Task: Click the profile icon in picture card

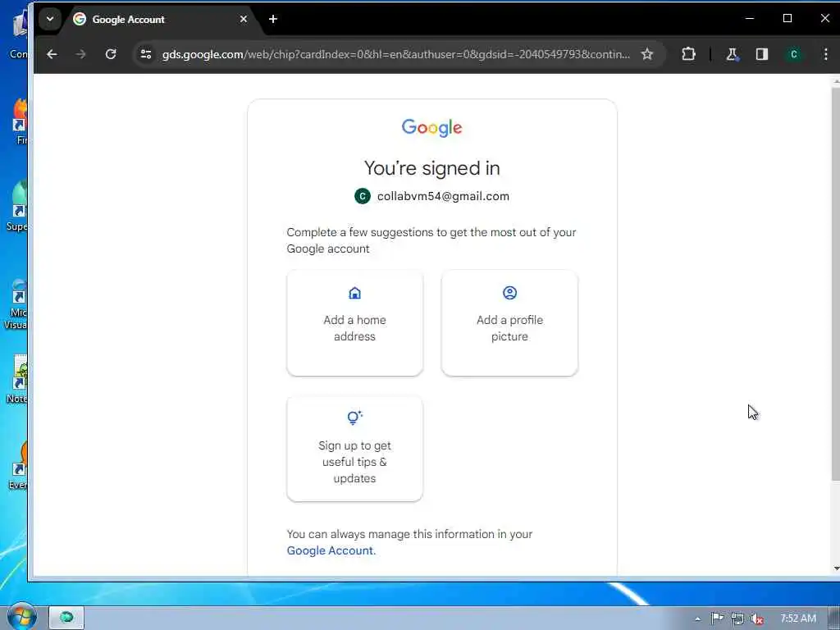Action: coord(509,293)
